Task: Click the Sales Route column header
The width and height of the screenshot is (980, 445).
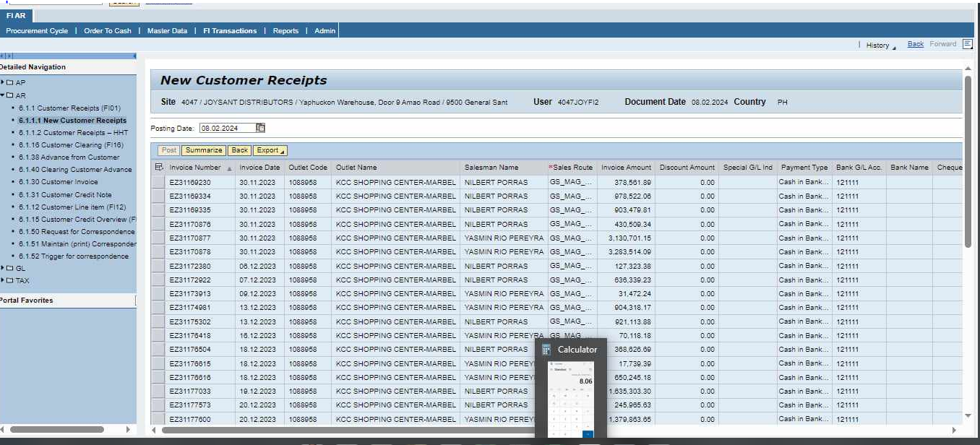Action: pos(572,167)
